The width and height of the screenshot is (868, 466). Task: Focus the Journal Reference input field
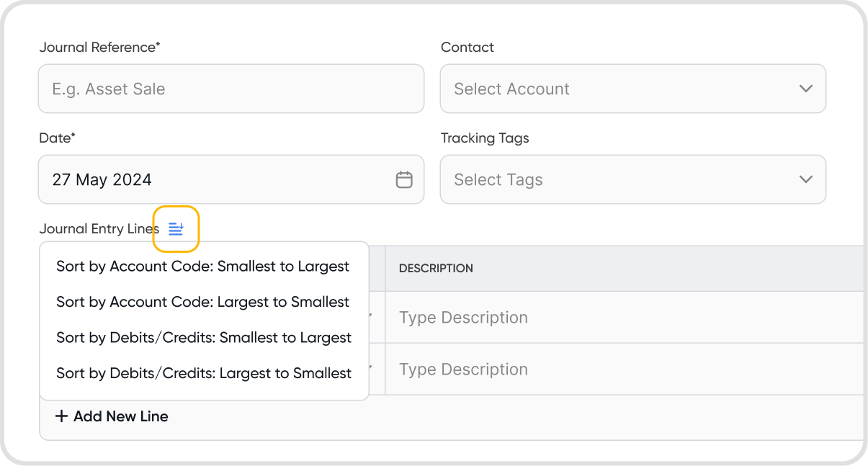click(x=231, y=89)
